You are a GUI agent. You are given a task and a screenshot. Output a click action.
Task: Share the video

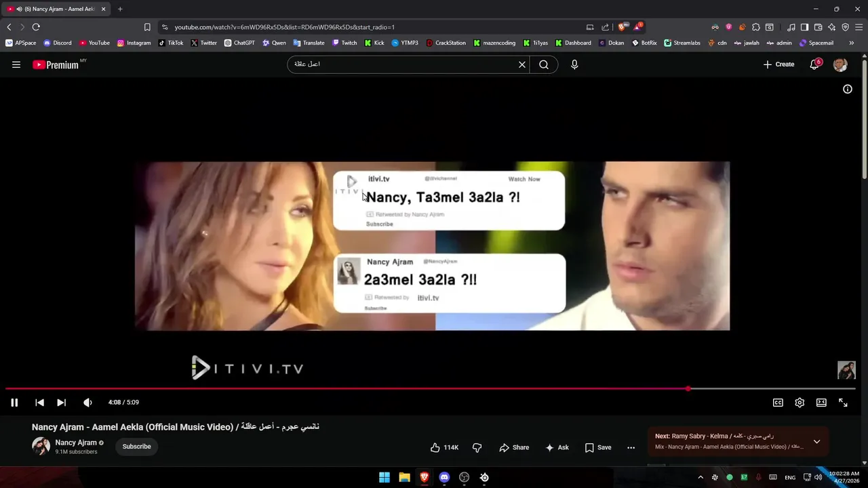(514, 447)
